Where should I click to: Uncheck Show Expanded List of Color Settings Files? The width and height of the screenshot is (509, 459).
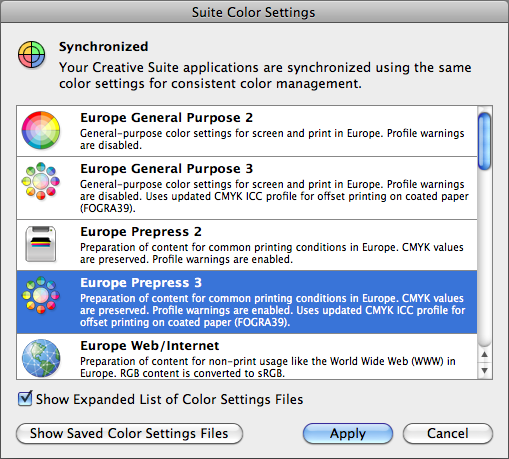pyautogui.click(x=25, y=399)
